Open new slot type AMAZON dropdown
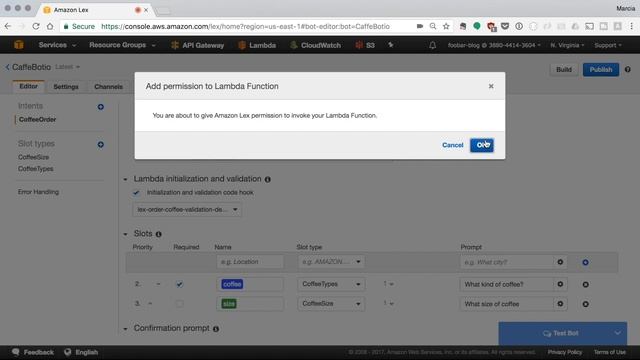Image resolution: width=640 pixels, height=360 pixels. pyautogui.click(x=331, y=262)
